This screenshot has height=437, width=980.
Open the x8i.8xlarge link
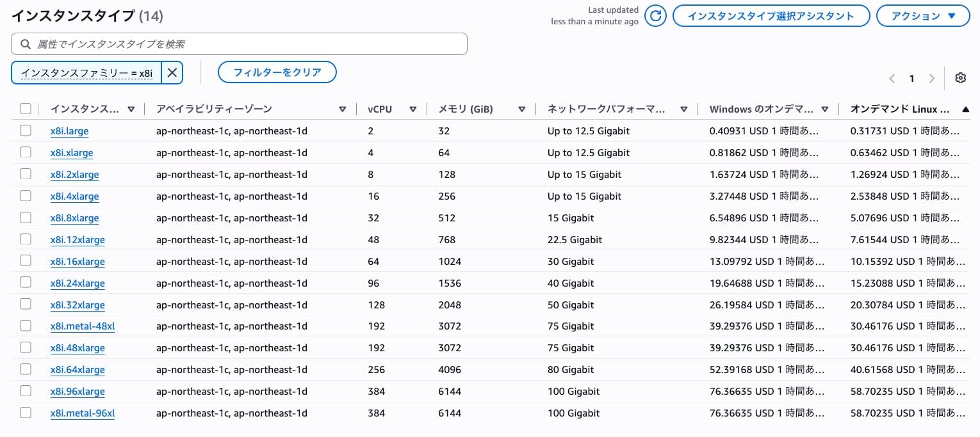pos(74,218)
